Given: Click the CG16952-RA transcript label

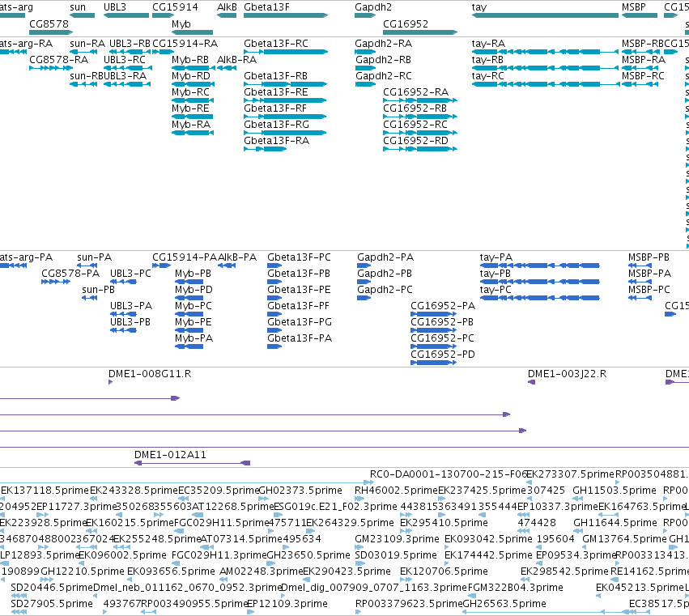Looking at the screenshot, I should (415, 91).
